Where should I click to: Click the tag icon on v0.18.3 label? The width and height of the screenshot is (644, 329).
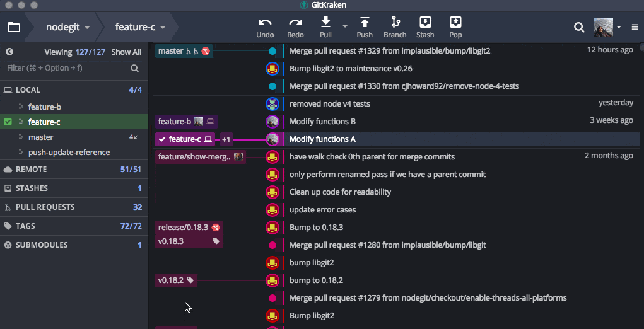coord(216,241)
